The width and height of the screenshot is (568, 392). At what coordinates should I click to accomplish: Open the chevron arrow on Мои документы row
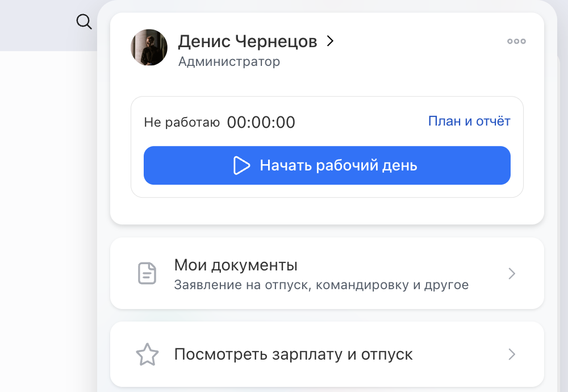click(512, 273)
